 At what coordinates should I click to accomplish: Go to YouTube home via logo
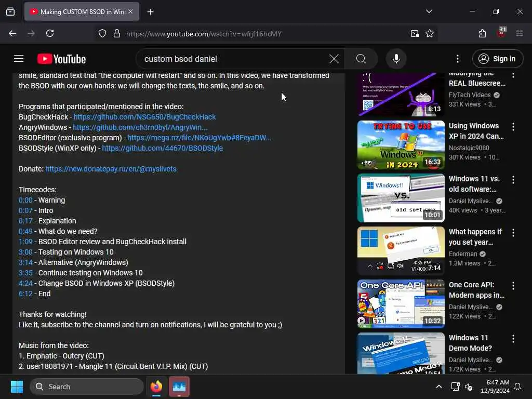tap(61, 59)
